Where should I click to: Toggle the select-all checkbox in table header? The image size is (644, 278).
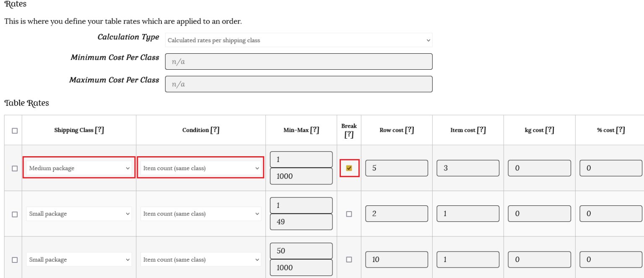click(x=15, y=131)
